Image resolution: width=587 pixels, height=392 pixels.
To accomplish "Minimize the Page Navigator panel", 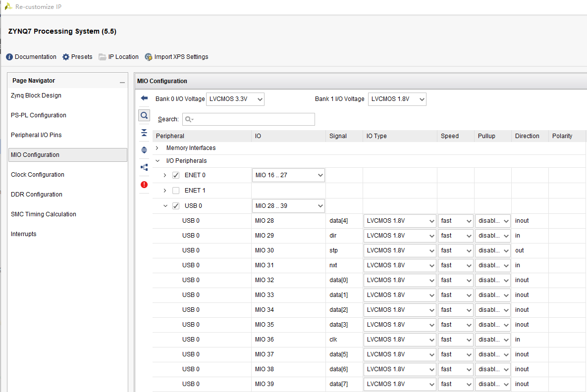I will pyautogui.click(x=122, y=82).
